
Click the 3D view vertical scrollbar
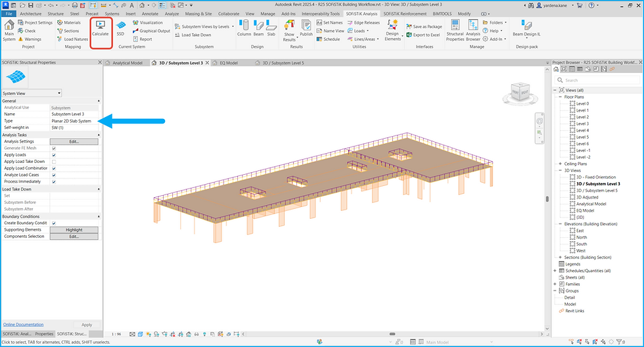tap(547, 199)
